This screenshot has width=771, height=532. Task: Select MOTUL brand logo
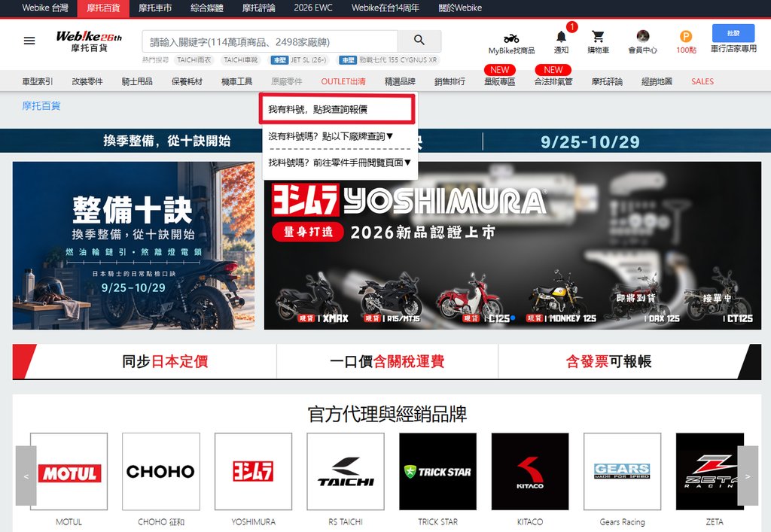pyautogui.click(x=69, y=472)
